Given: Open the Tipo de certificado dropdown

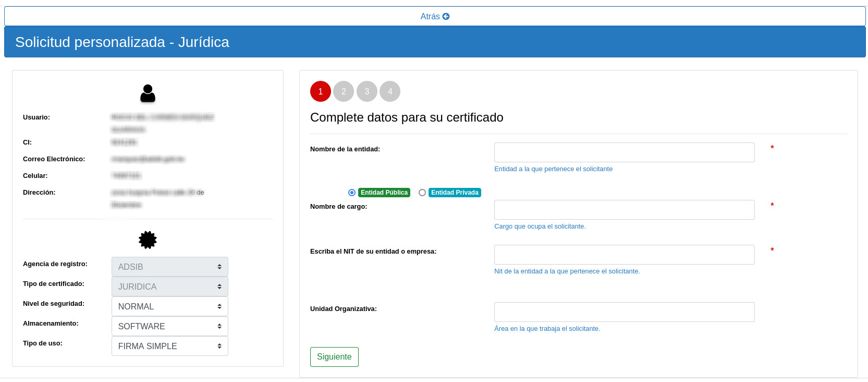Looking at the screenshot, I should 169,286.
